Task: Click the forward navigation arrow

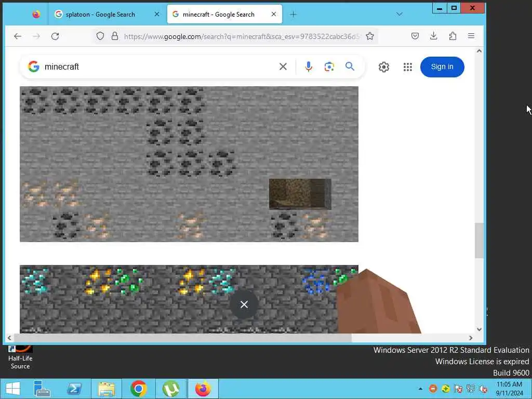Action: pos(36,36)
